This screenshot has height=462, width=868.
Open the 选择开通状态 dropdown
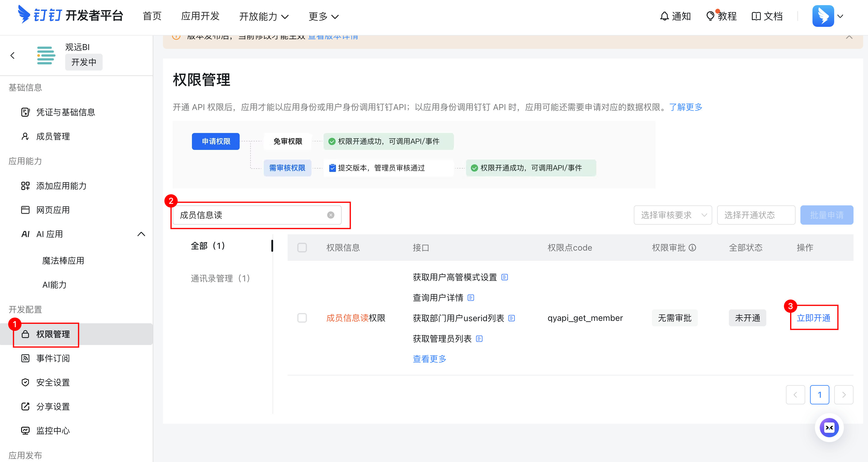756,215
